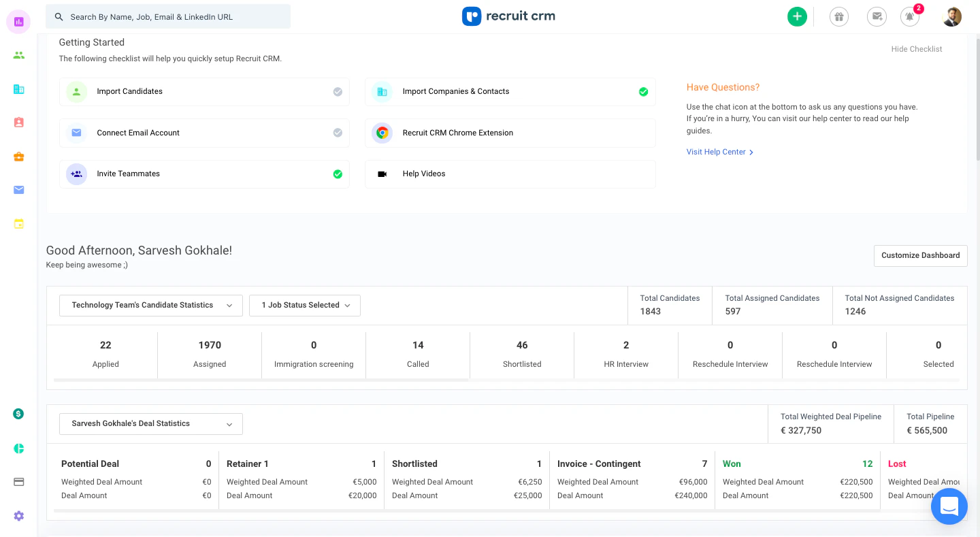Image resolution: width=980 pixels, height=537 pixels.
Task: Open the Technology Team's Candidate Statistics dropdown
Action: pyautogui.click(x=150, y=305)
